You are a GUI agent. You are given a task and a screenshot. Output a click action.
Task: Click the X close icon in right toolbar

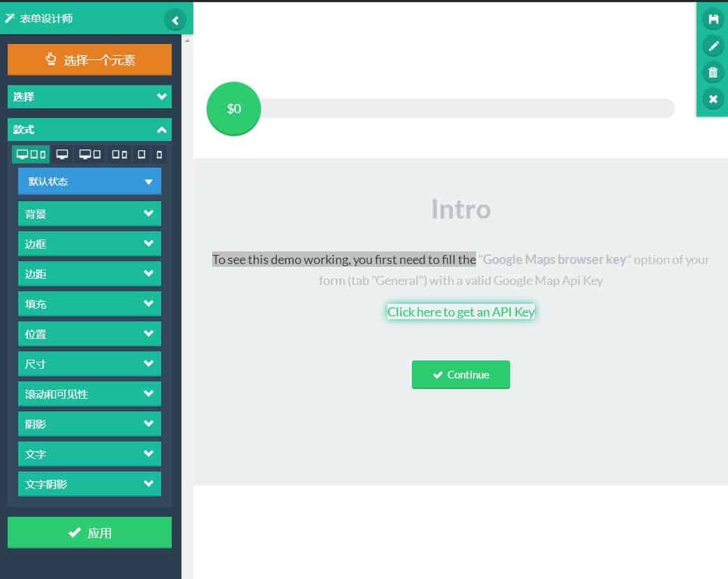click(713, 99)
